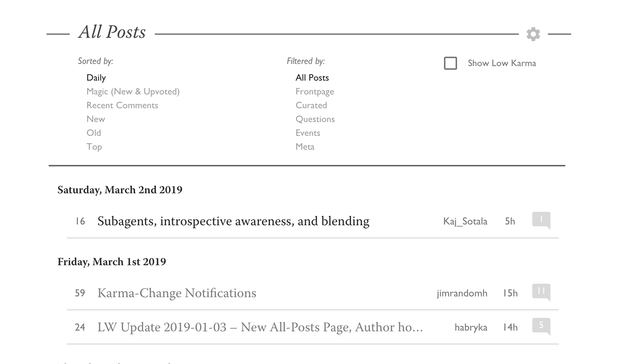Sort posts by Top

coord(94,147)
